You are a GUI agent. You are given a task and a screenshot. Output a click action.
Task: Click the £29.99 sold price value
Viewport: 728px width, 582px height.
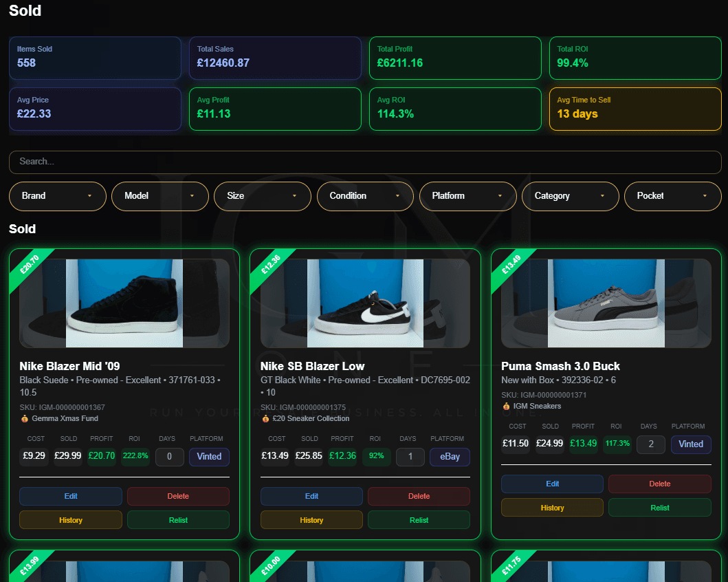pyautogui.click(x=68, y=456)
